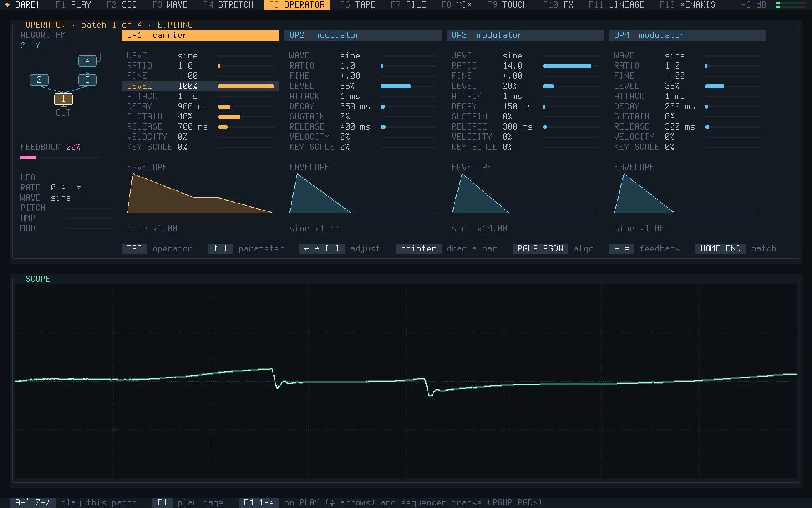Select operator node 2 in algorithm diagram
Screen dimensions: 812x508
tap(39, 80)
